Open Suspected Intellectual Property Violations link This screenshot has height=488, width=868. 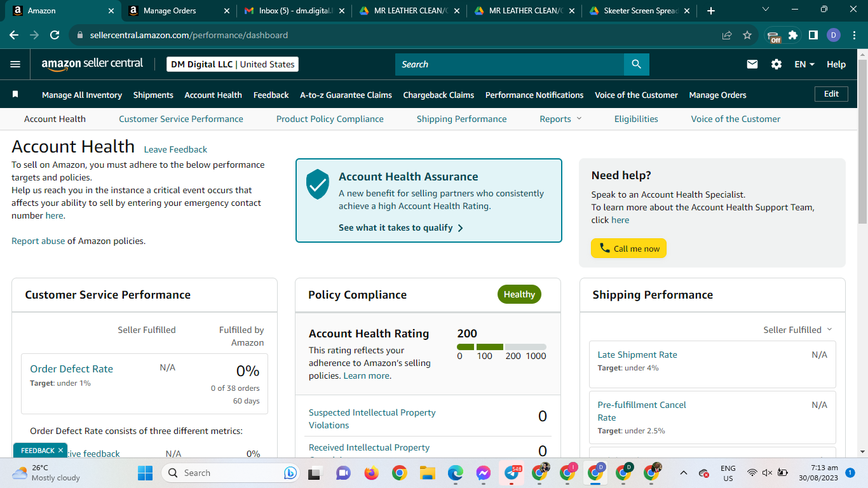click(x=372, y=419)
